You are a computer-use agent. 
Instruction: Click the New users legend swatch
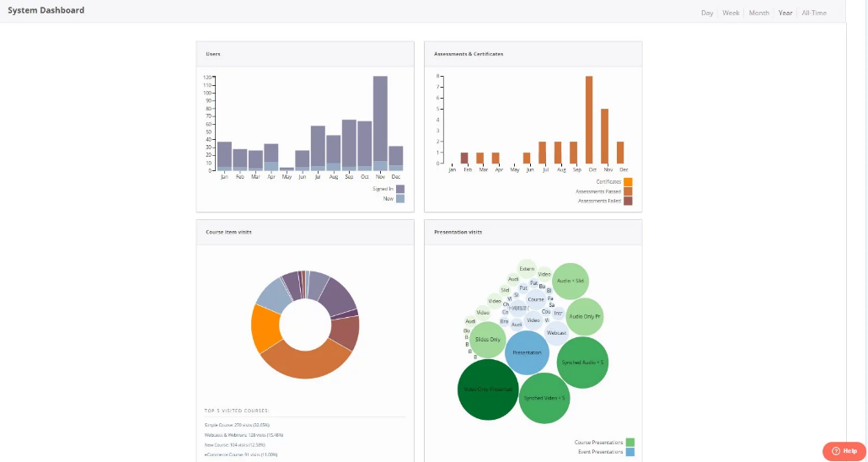click(400, 199)
